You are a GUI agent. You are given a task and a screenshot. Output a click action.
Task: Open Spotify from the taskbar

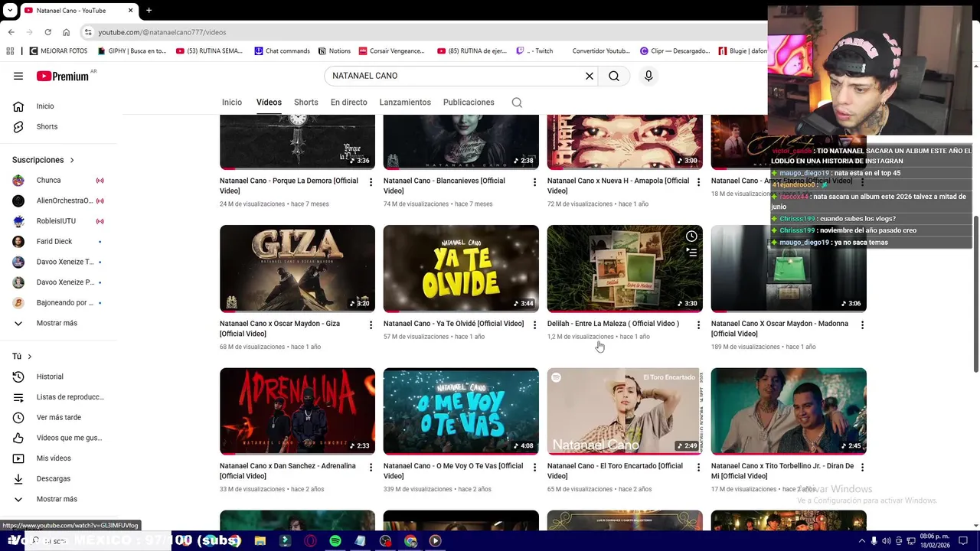pyautogui.click(x=335, y=541)
